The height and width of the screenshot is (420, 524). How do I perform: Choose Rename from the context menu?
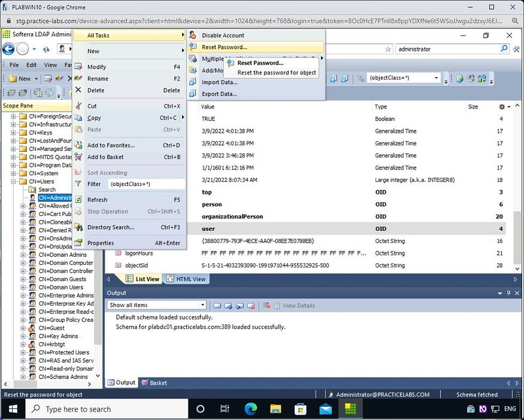[x=129, y=78]
